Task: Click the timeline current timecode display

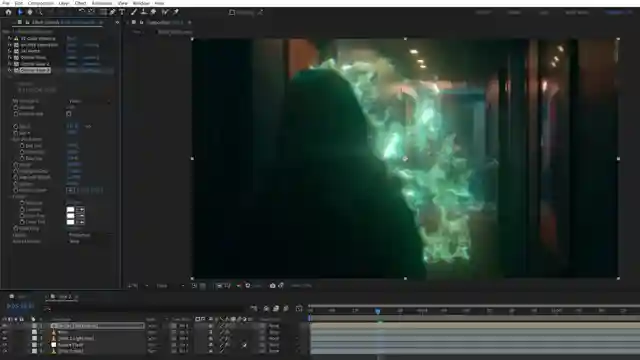Action: click(x=20, y=306)
